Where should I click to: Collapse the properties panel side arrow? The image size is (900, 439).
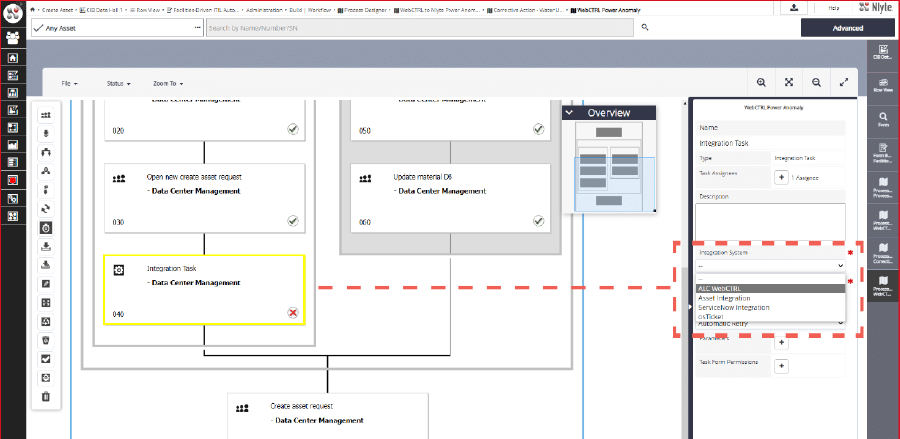[x=689, y=307]
